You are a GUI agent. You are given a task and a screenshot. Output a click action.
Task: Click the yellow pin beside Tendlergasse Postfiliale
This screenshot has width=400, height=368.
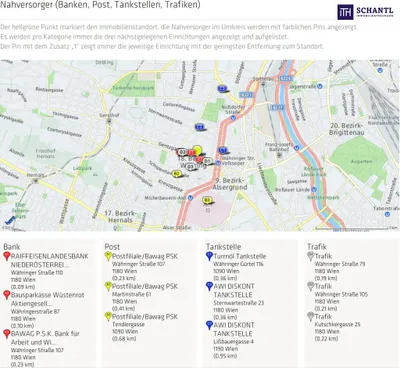108,317
